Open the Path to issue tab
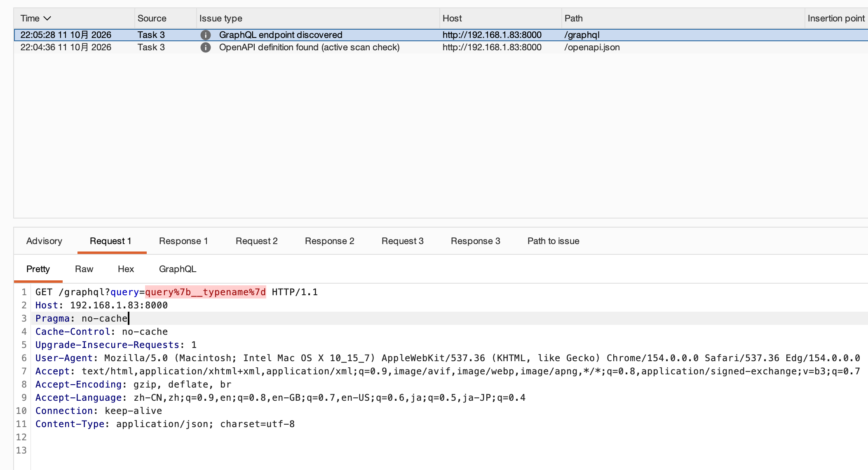Screen dimensions: 868x470 [554, 241]
